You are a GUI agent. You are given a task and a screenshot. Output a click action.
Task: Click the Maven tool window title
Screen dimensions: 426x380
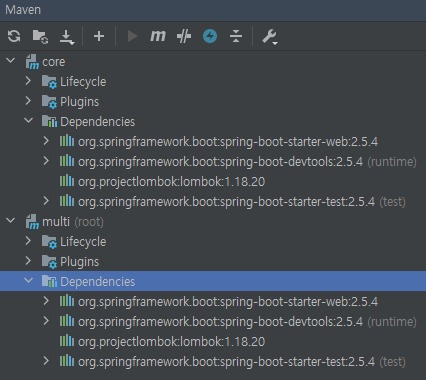pyautogui.click(x=23, y=10)
